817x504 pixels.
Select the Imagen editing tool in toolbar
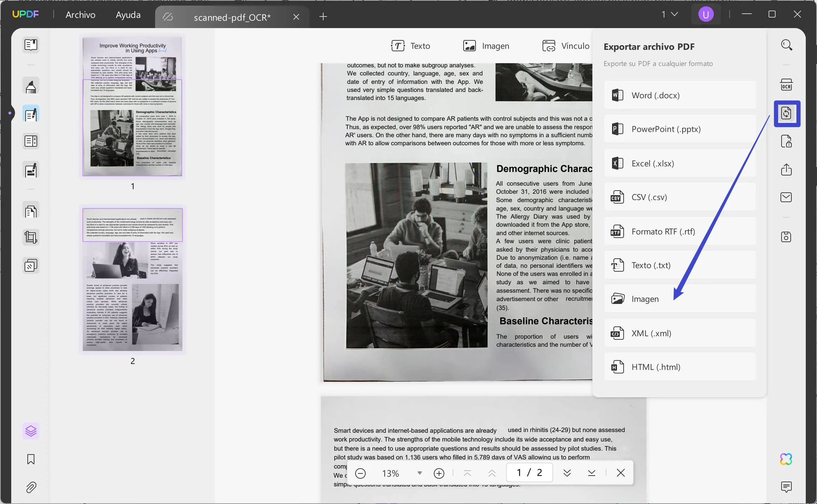point(486,46)
